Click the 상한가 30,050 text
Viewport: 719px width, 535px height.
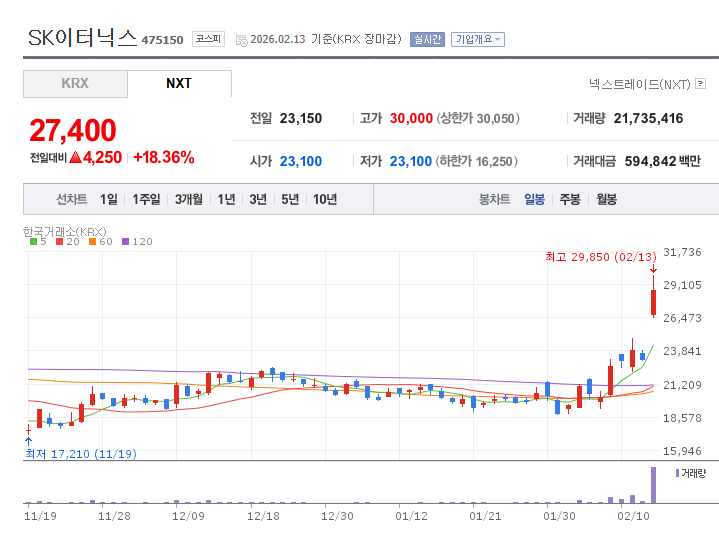[478, 118]
